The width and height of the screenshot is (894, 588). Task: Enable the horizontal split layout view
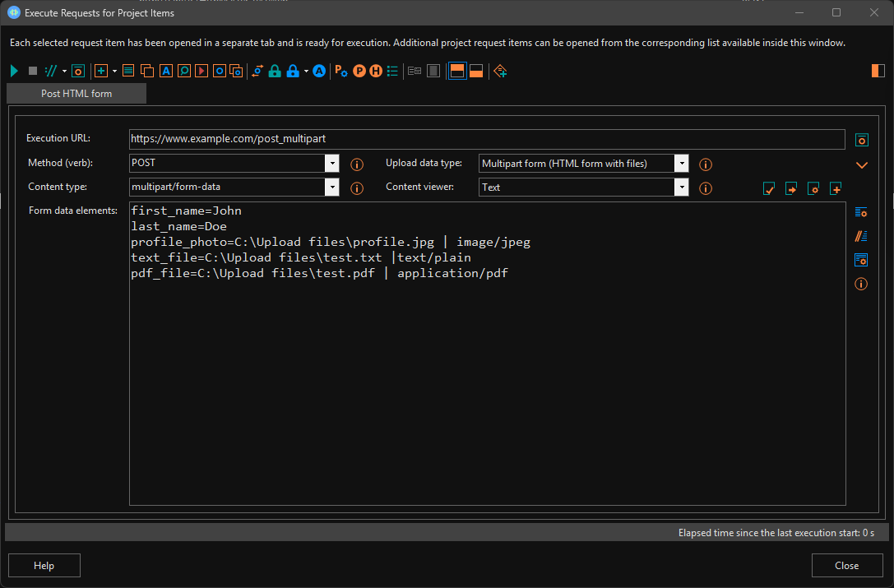(456, 71)
